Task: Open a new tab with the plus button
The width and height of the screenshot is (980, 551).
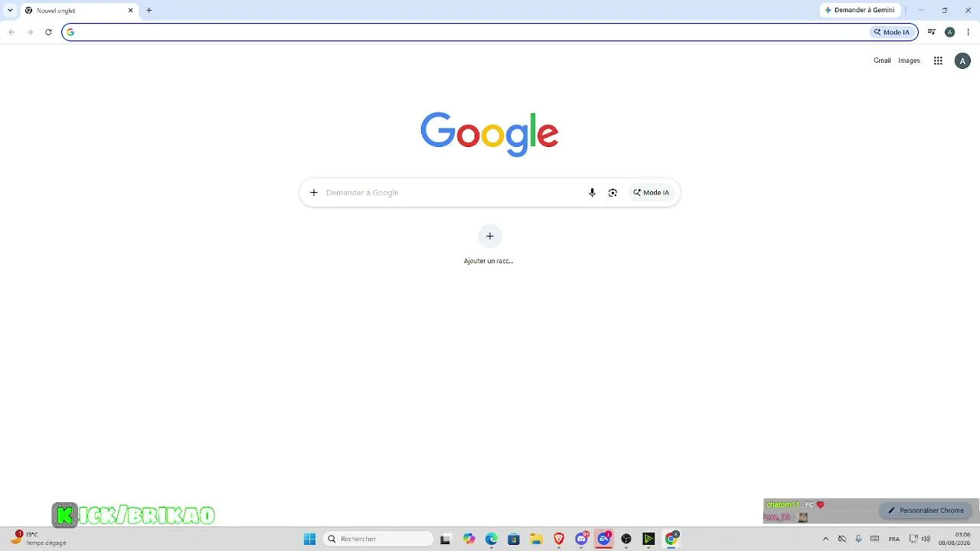Action: tap(149, 10)
